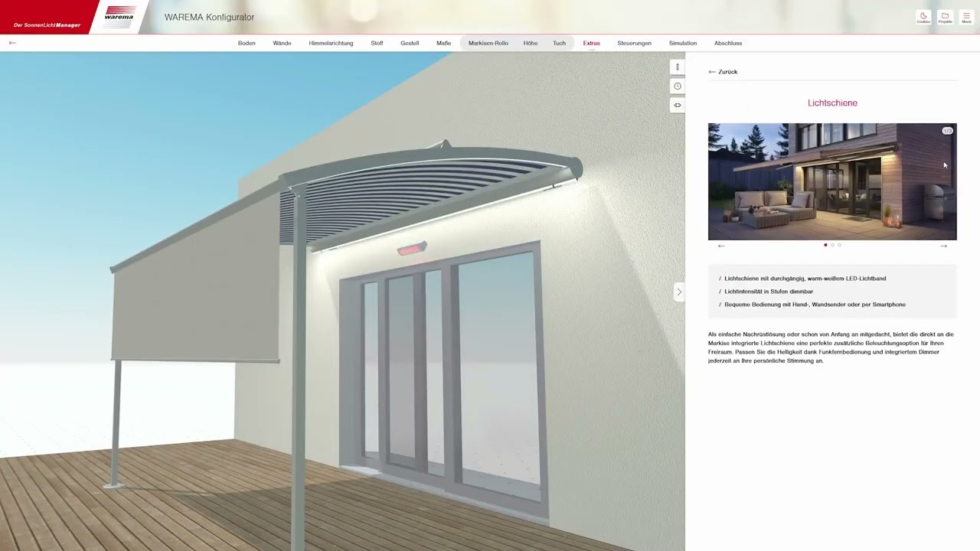
Task: Switch to the Tuch step
Action: pyautogui.click(x=560, y=43)
